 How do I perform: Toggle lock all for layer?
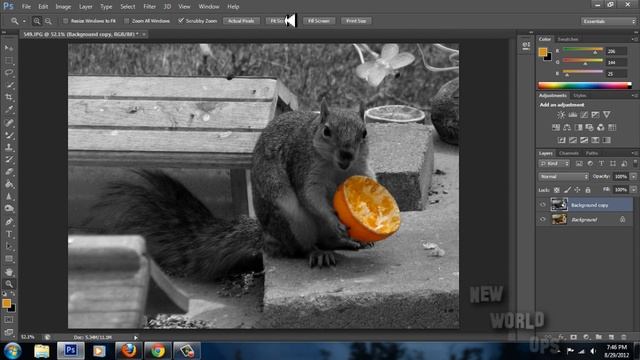[x=588, y=190]
